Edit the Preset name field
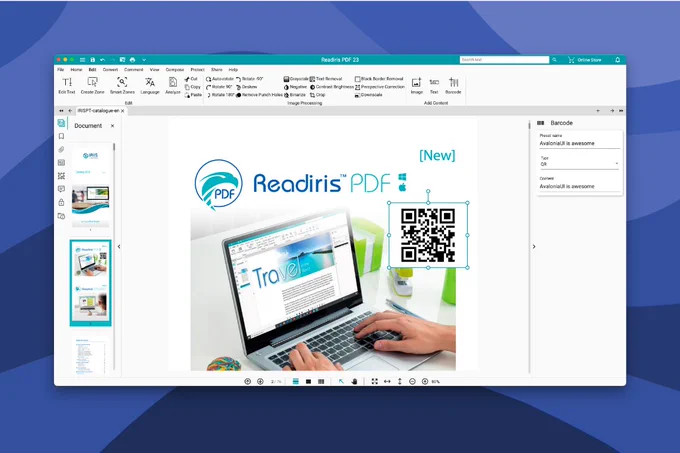The height and width of the screenshot is (453, 680). click(579, 143)
